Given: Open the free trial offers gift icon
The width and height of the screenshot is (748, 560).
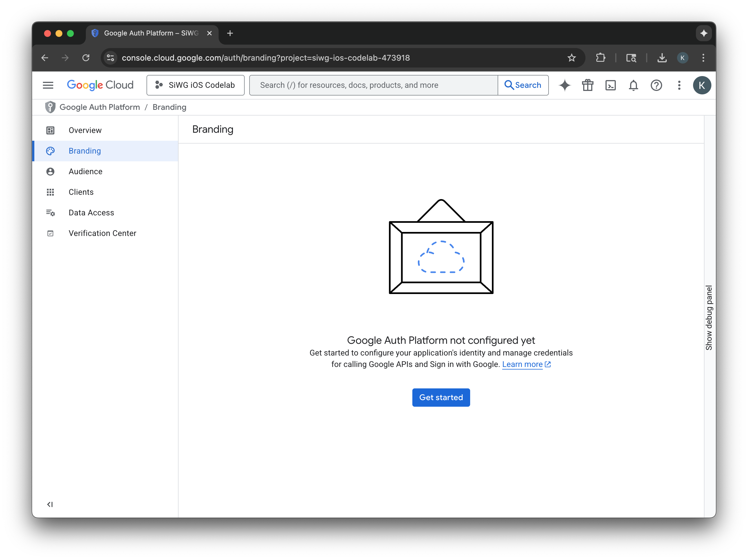Looking at the screenshot, I should pyautogui.click(x=588, y=85).
